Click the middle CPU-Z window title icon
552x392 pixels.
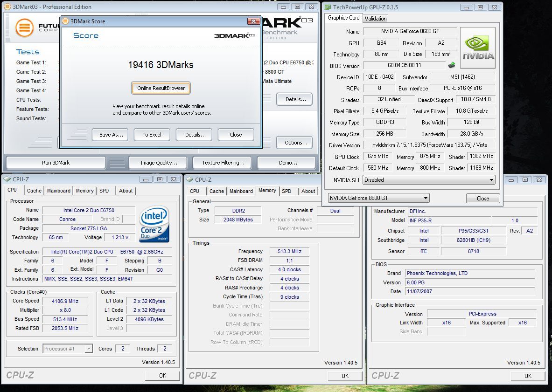tap(190, 179)
